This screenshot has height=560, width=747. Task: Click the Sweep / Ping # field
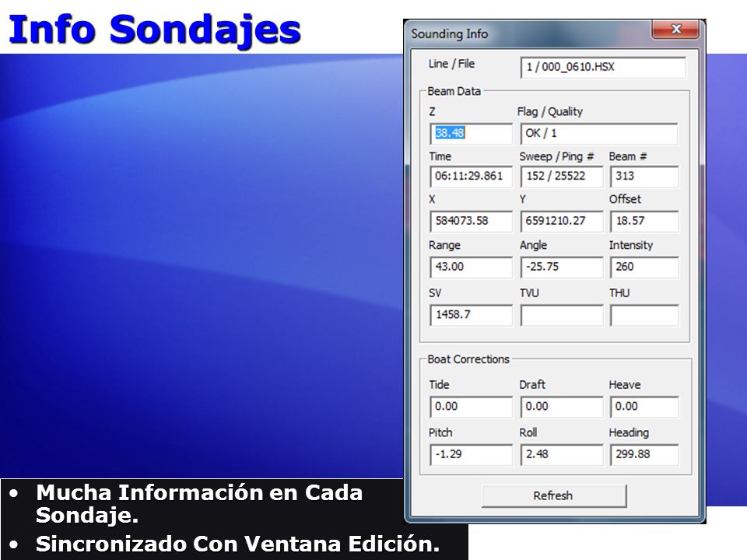(x=561, y=177)
